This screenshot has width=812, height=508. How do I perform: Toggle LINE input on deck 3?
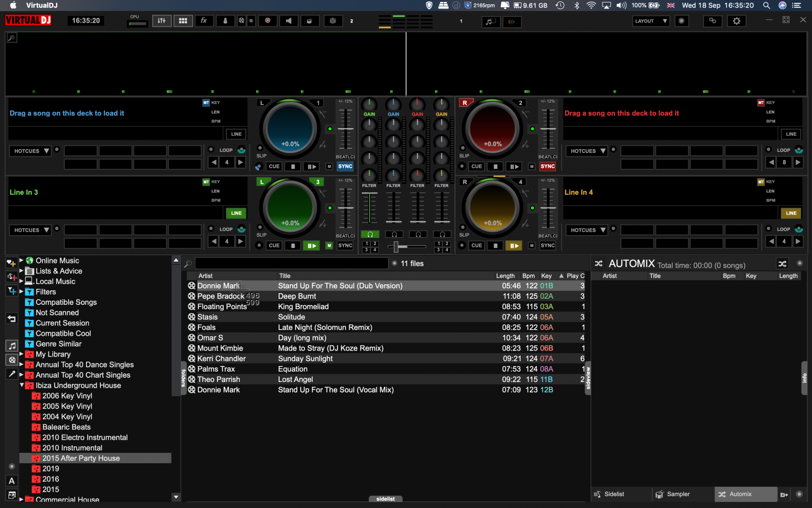236,213
